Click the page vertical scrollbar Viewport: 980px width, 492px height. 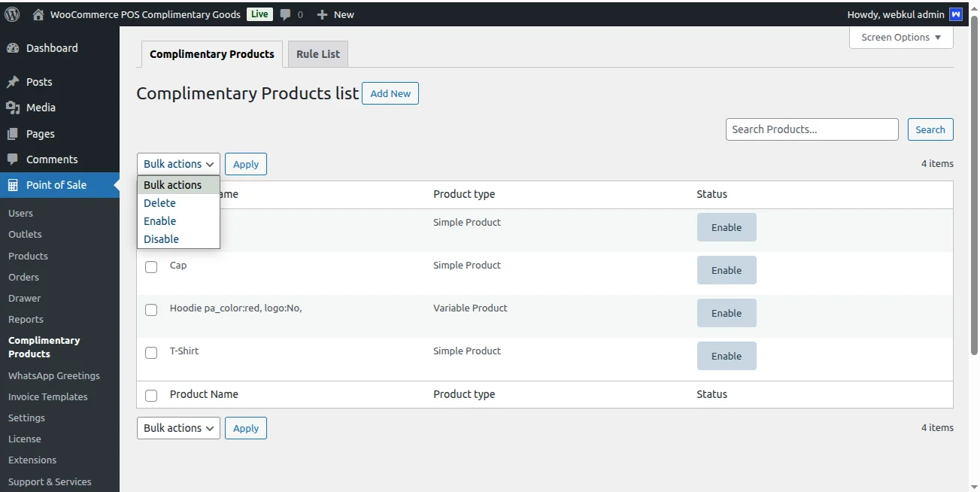(x=974, y=188)
